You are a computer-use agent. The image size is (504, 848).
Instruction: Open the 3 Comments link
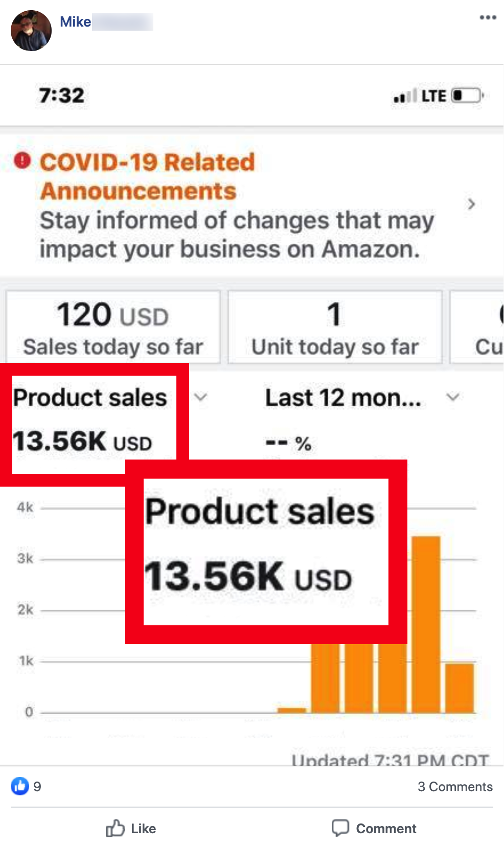coord(455,787)
